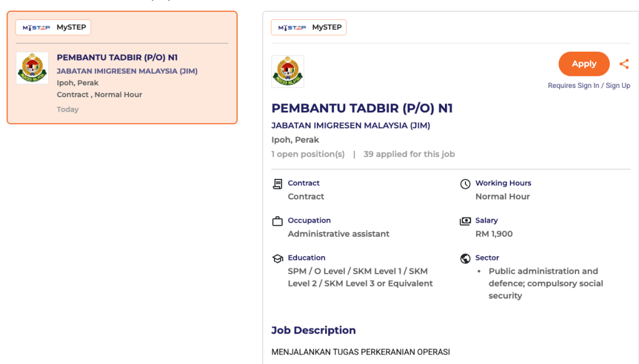The image size is (639, 364).
Task: Click the Education graduation cap icon
Action: (x=278, y=259)
